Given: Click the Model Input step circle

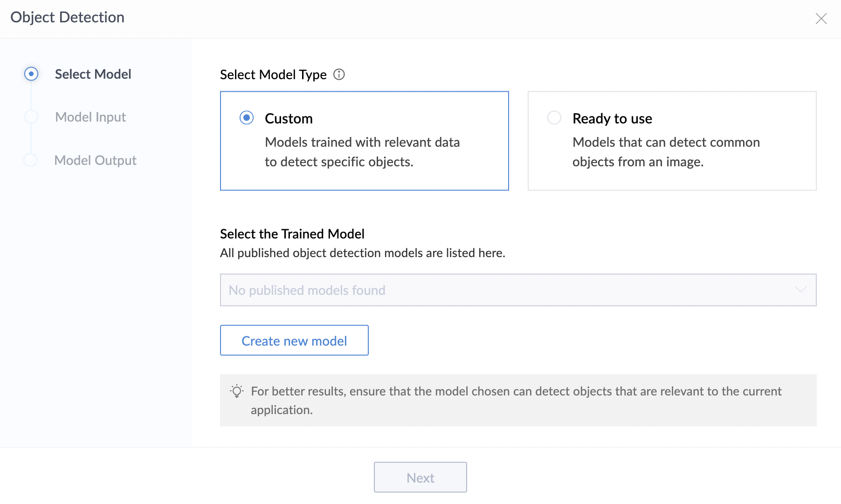Looking at the screenshot, I should pos(31,117).
